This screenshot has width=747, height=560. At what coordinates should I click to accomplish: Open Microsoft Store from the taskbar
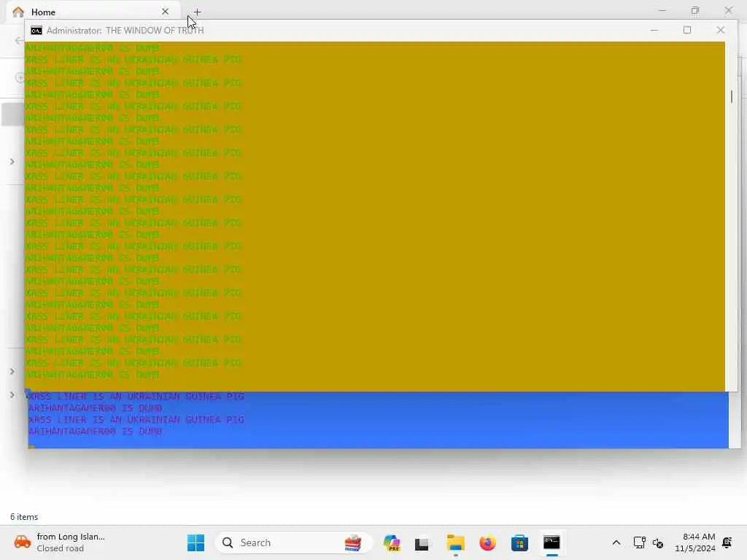(x=519, y=542)
